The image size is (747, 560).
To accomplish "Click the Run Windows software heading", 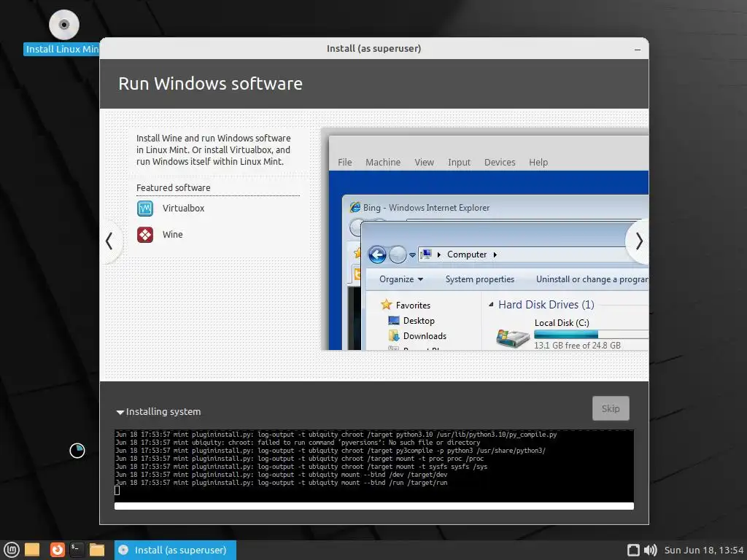I will (x=210, y=84).
